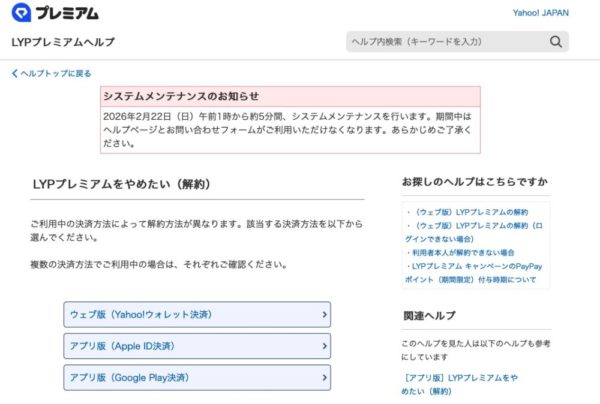This screenshot has width=600, height=404.
Task: Focus the ヘルプ内検索 keyword search field
Action: click(x=445, y=42)
